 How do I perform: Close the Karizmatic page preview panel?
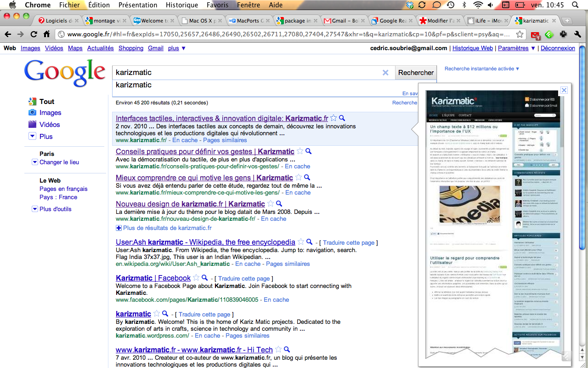click(x=564, y=90)
